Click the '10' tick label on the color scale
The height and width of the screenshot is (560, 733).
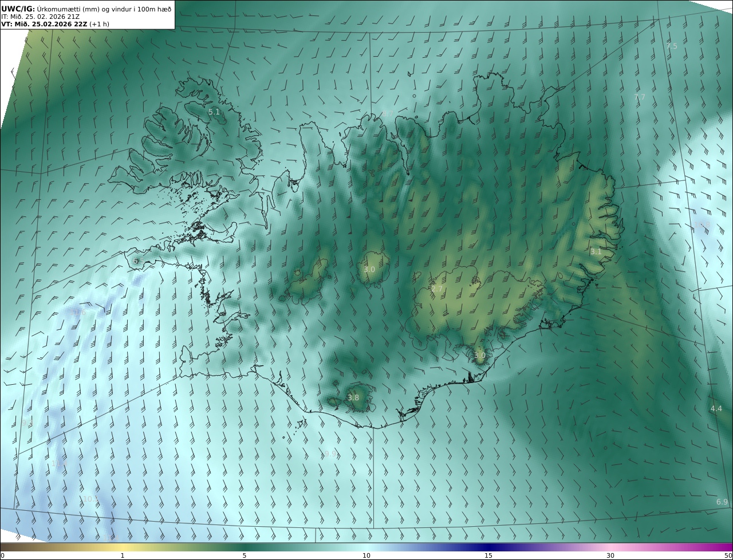click(x=366, y=555)
